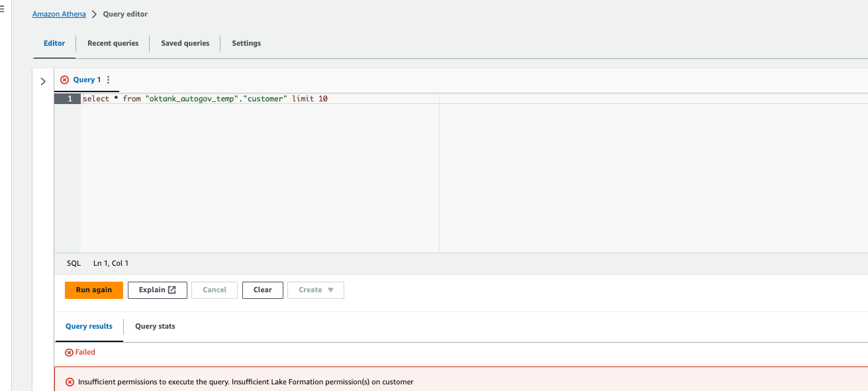Open the hamburger navigation menu icon
868x391 pixels.
tap(2, 9)
